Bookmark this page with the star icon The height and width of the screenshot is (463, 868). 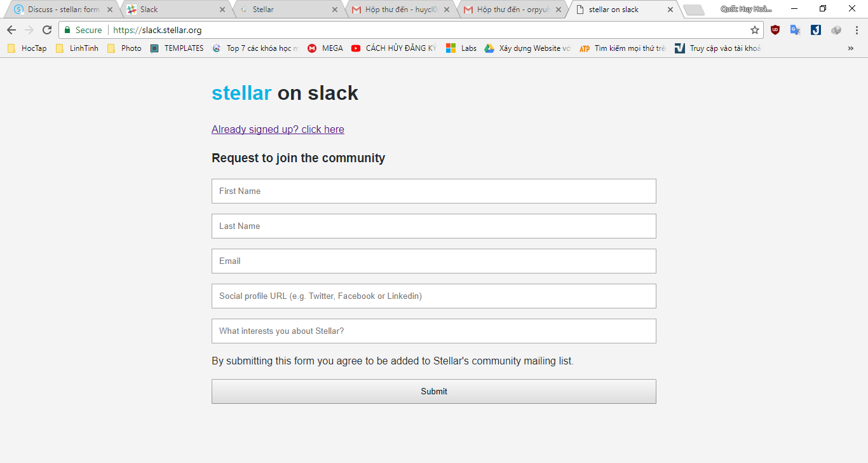click(x=755, y=30)
